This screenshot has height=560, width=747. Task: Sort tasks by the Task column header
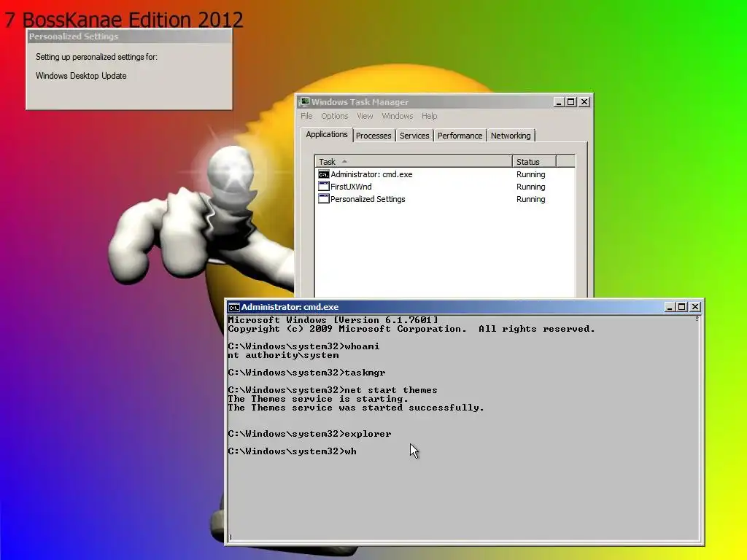(414, 161)
